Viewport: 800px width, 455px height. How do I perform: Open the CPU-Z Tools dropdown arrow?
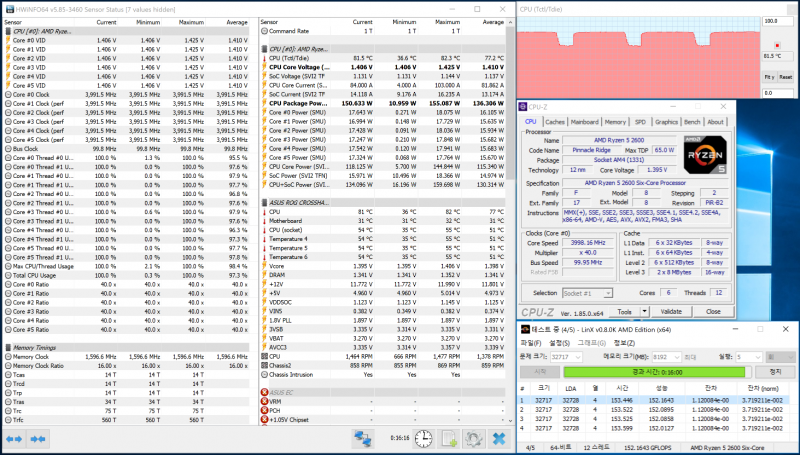point(644,312)
